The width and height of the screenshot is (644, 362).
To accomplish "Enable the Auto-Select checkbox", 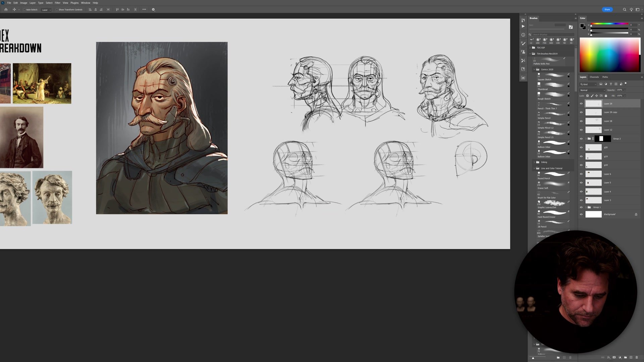I will coord(24,10).
